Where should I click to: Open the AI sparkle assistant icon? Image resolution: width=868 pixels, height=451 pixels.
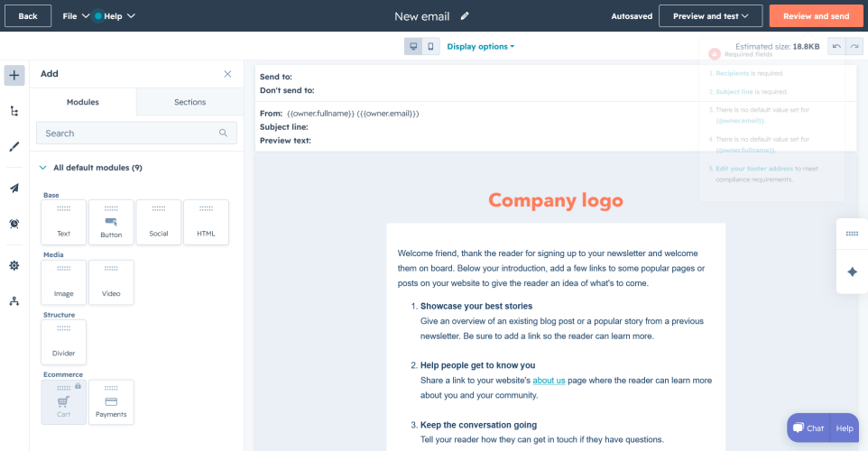coord(852,272)
